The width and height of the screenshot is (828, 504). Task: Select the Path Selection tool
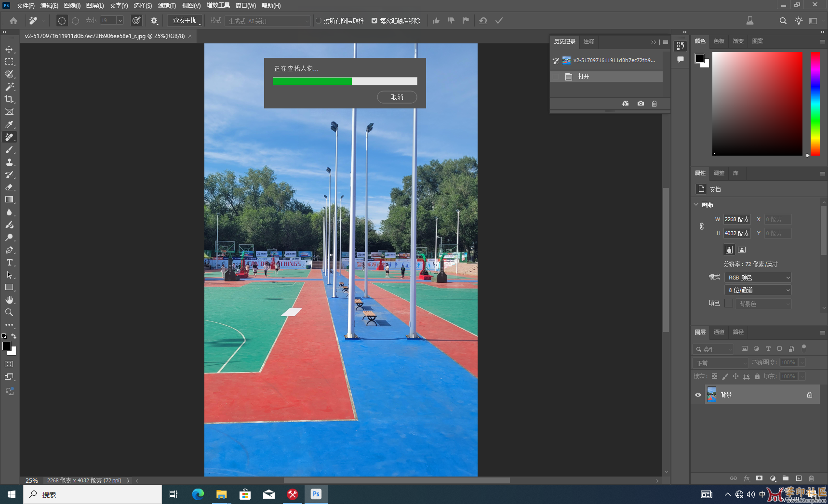[9, 275]
